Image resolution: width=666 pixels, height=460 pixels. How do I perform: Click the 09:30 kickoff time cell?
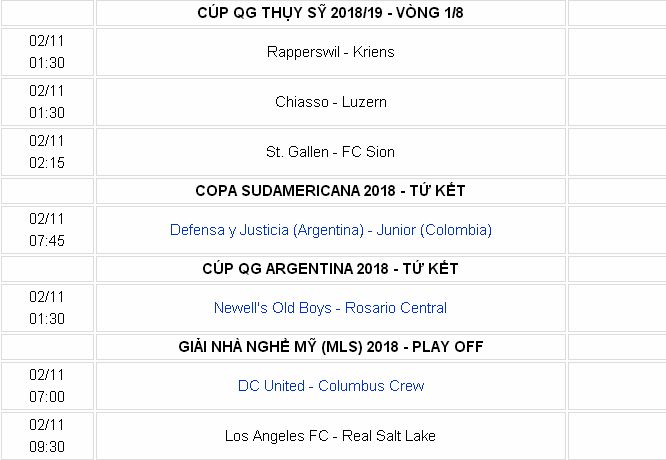tap(47, 436)
